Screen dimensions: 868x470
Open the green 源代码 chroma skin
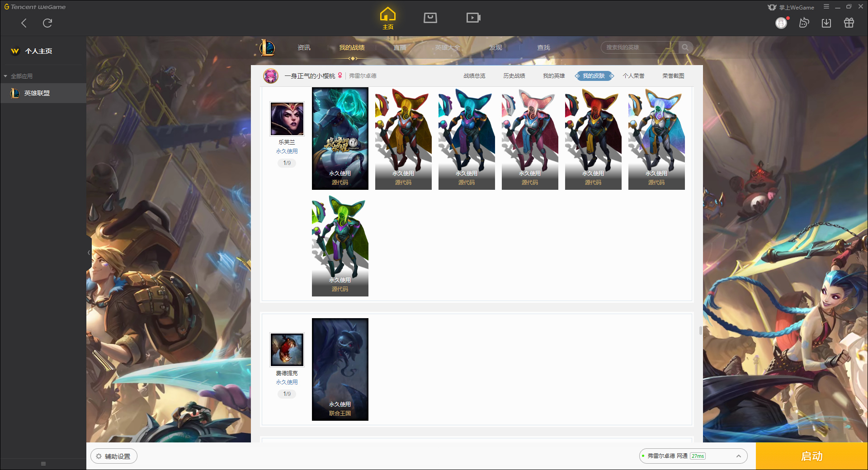[x=340, y=245]
